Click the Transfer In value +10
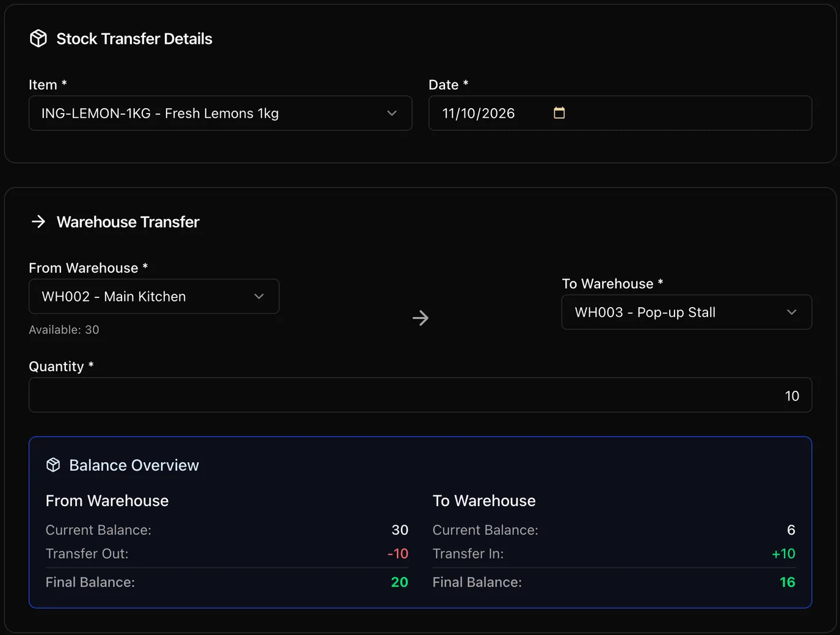 (784, 554)
